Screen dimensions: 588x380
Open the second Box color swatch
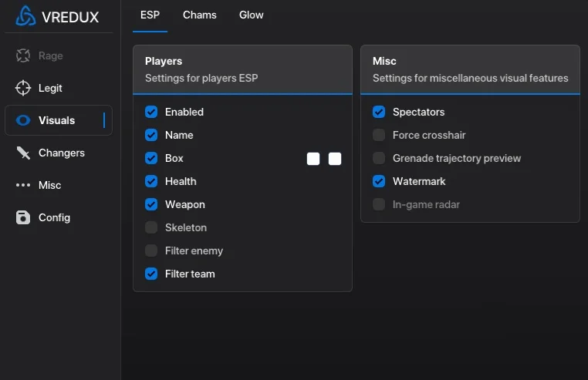coord(335,159)
